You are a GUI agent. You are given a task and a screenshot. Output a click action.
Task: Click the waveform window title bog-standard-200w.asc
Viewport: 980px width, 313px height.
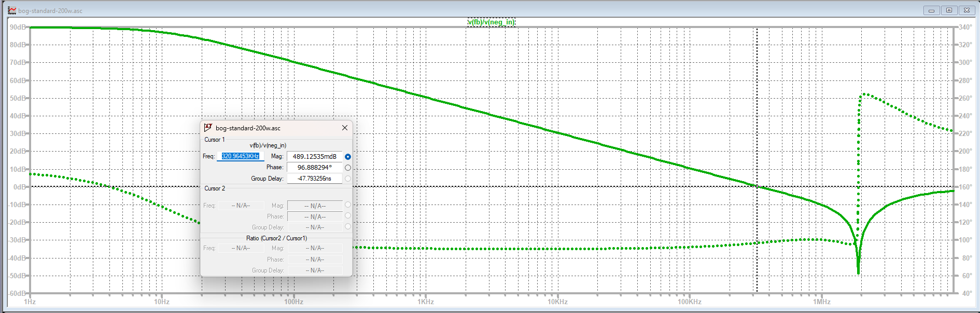(x=50, y=10)
